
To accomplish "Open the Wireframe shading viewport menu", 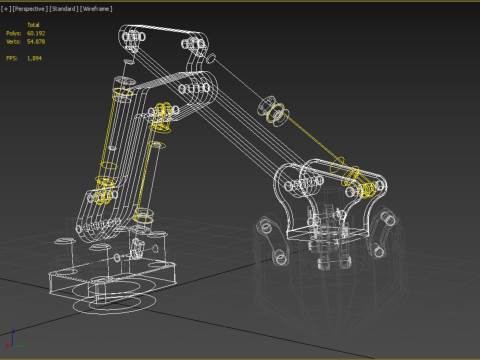I will (x=96, y=9).
